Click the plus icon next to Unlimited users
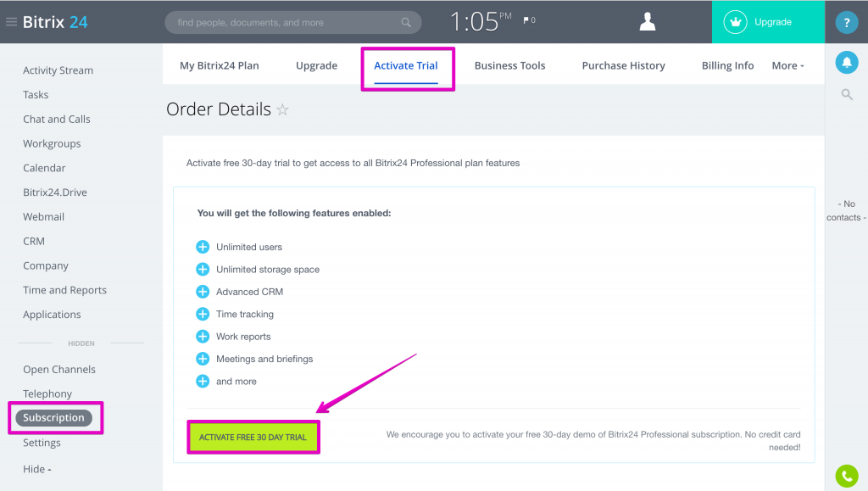Viewport: 868px width, 491px height. coord(203,247)
